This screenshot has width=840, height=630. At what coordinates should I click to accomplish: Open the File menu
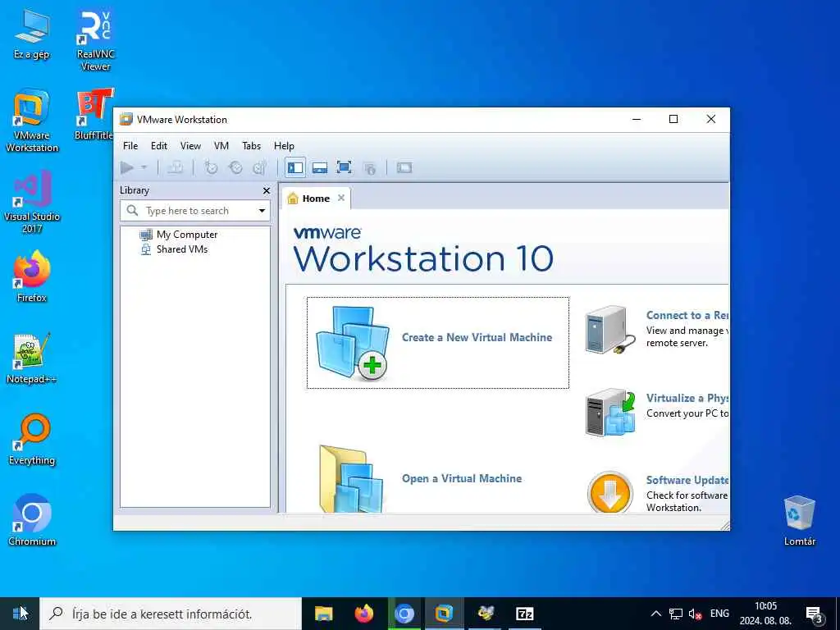(x=130, y=146)
